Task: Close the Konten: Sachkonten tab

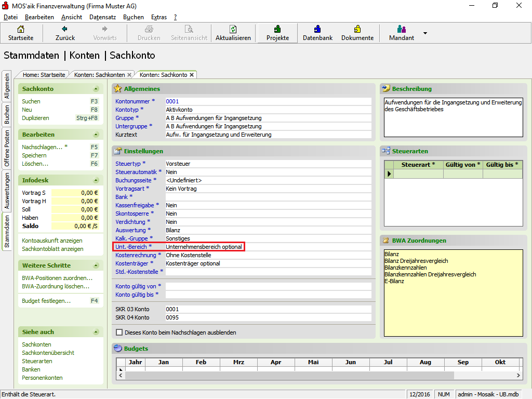Action: pyautogui.click(x=129, y=75)
